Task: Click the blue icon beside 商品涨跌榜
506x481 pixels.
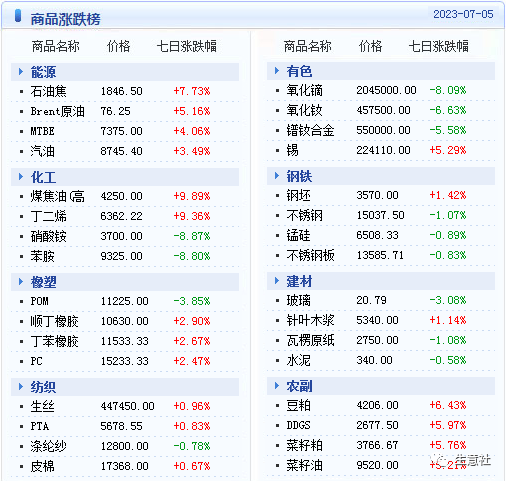Action: coord(18,16)
